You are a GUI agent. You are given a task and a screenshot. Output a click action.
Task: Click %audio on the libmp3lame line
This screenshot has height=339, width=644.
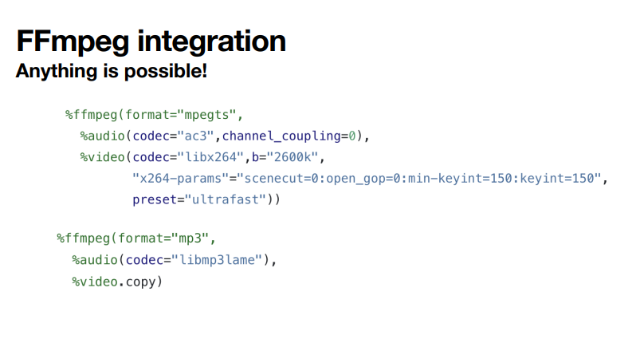coord(95,259)
